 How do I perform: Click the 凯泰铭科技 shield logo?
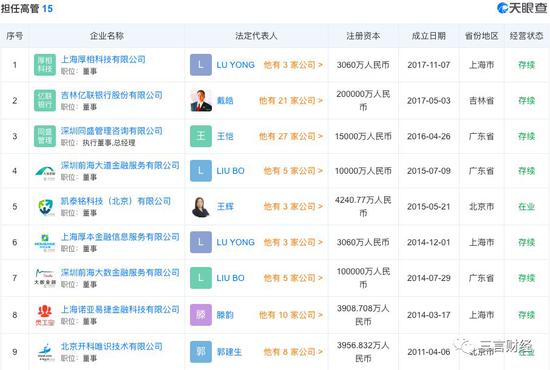(x=45, y=207)
